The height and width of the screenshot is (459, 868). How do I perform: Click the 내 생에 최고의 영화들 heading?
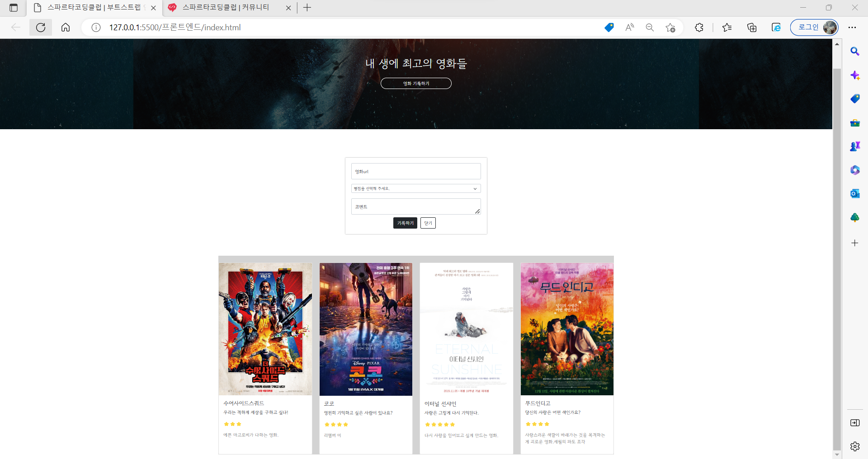(416, 63)
